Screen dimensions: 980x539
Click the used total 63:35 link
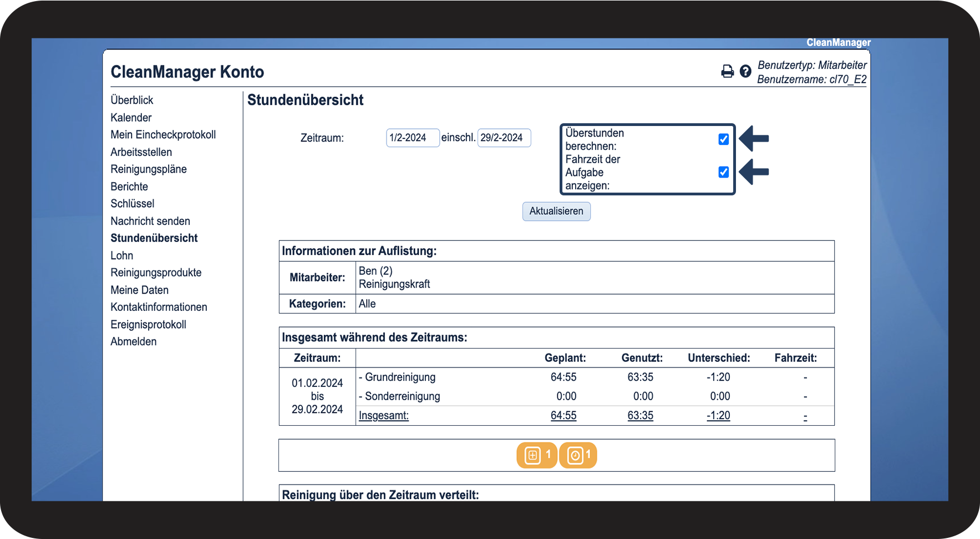(x=640, y=416)
